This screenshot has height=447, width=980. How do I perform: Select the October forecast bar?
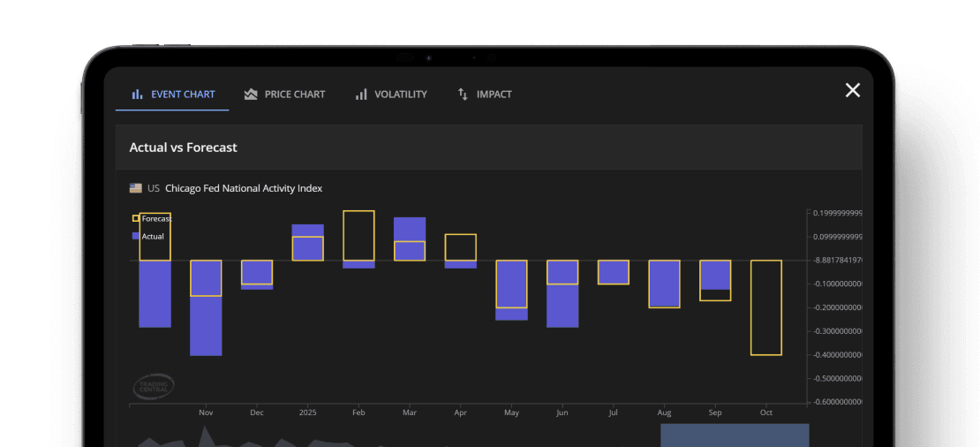pyautogui.click(x=765, y=307)
